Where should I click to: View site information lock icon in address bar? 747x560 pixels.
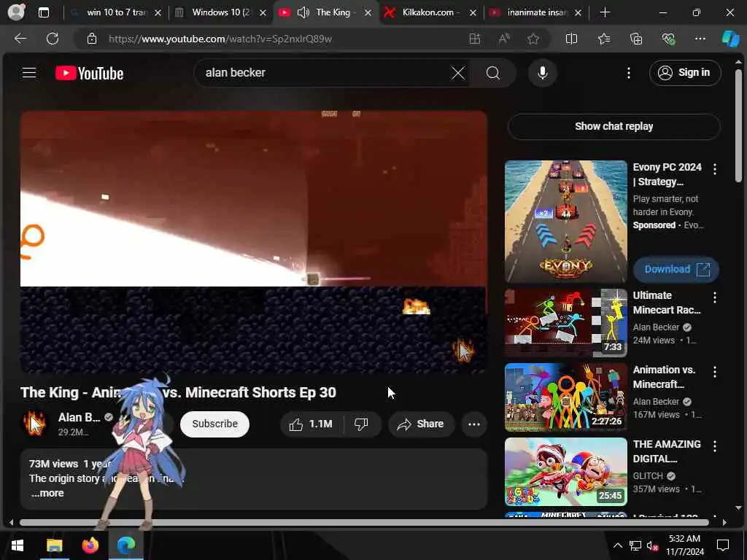(91, 39)
